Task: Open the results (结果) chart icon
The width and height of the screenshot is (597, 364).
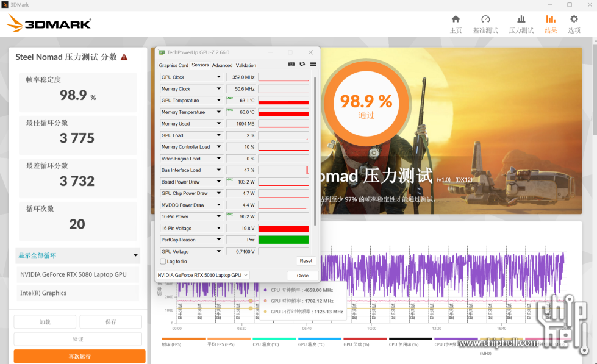Action: (x=551, y=19)
